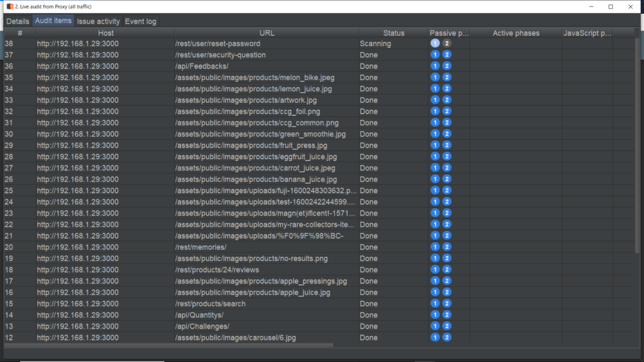Open the Event log tab
The image size is (644, 362).
[x=141, y=21]
